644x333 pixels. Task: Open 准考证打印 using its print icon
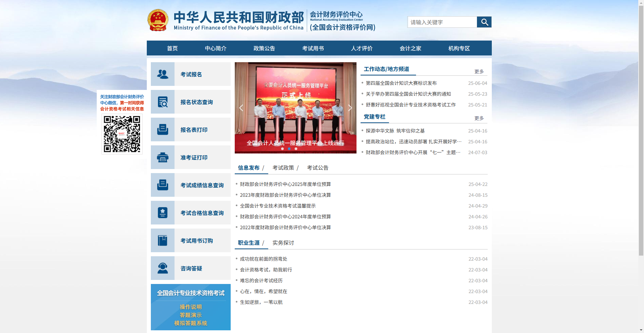[163, 157]
